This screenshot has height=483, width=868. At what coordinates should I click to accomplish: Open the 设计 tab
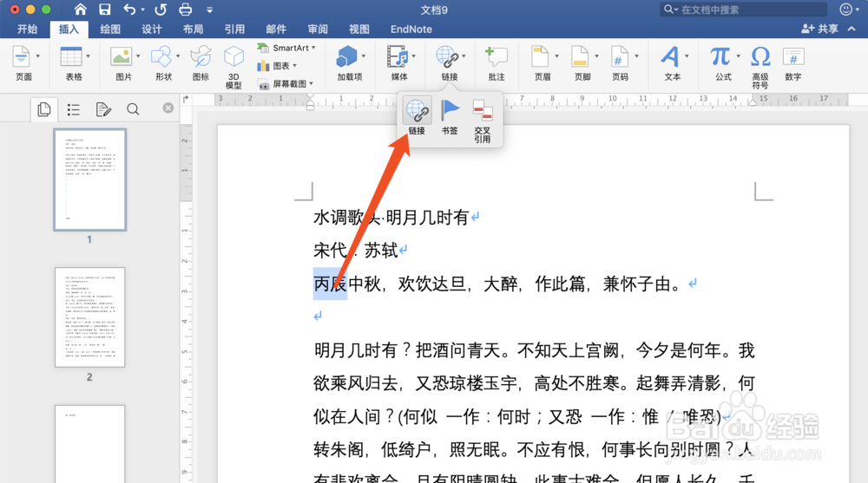pos(152,29)
